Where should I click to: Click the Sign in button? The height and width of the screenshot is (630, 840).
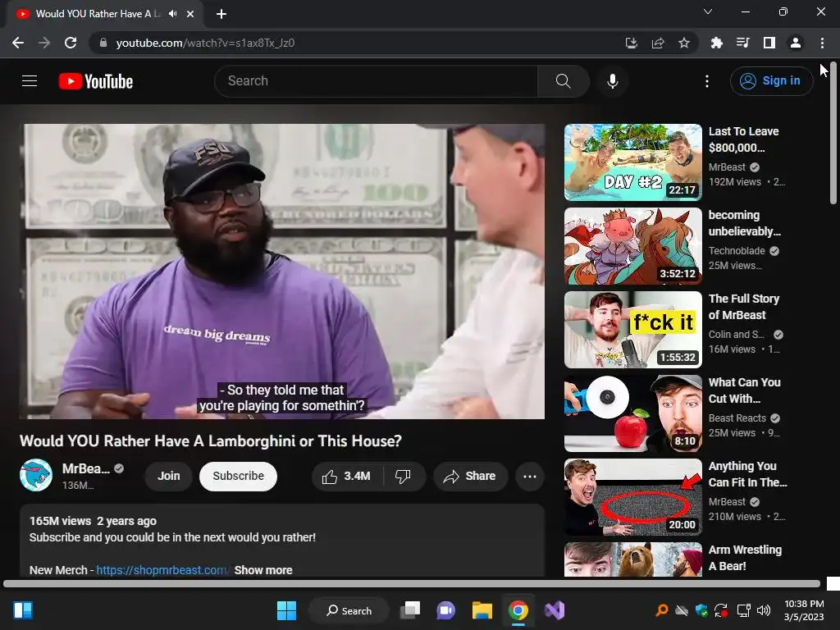point(771,81)
